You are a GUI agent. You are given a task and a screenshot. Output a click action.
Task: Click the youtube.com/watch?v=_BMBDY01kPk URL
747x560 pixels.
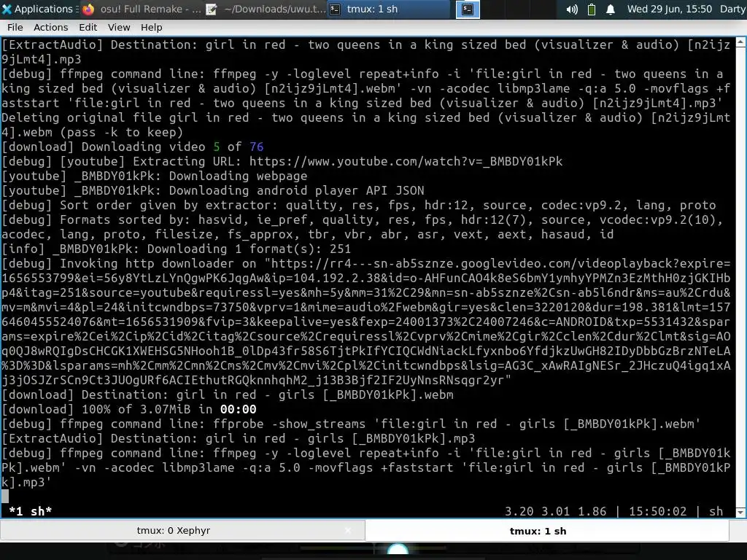(x=406, y=161)
